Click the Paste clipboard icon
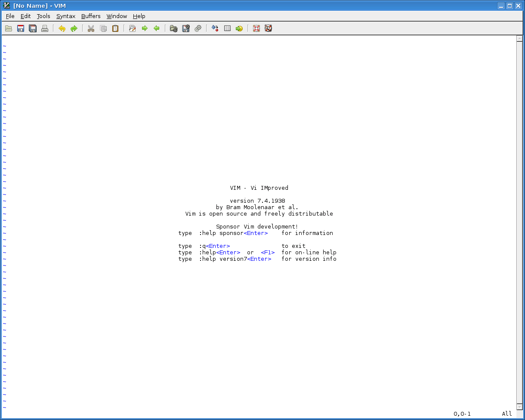Screen dimensions: 525x420 [115, 28]
